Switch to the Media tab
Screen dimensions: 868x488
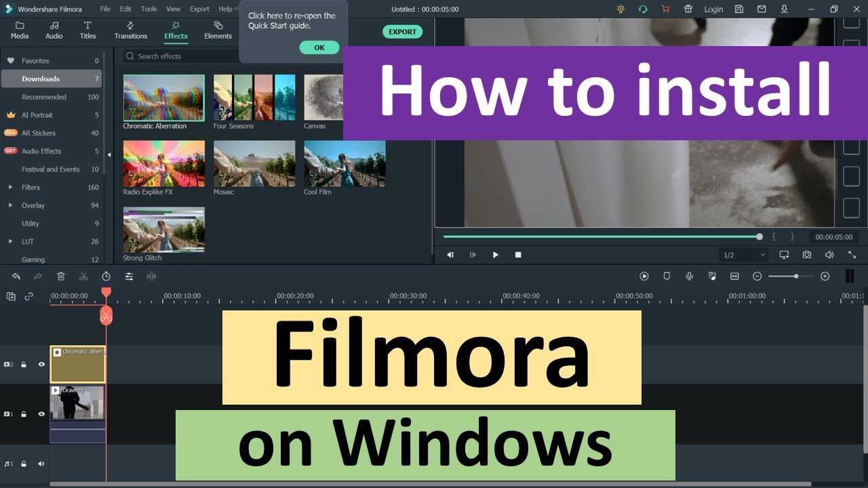(x=20, y=30)
